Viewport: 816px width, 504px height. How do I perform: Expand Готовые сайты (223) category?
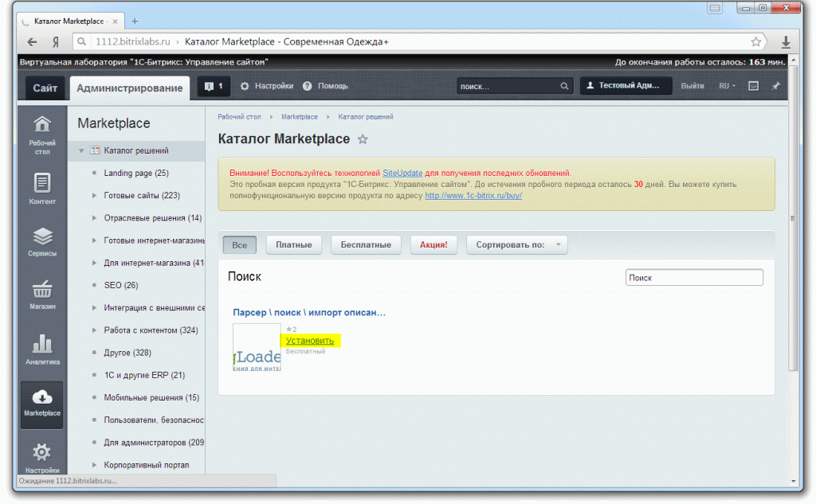point(94,196)
